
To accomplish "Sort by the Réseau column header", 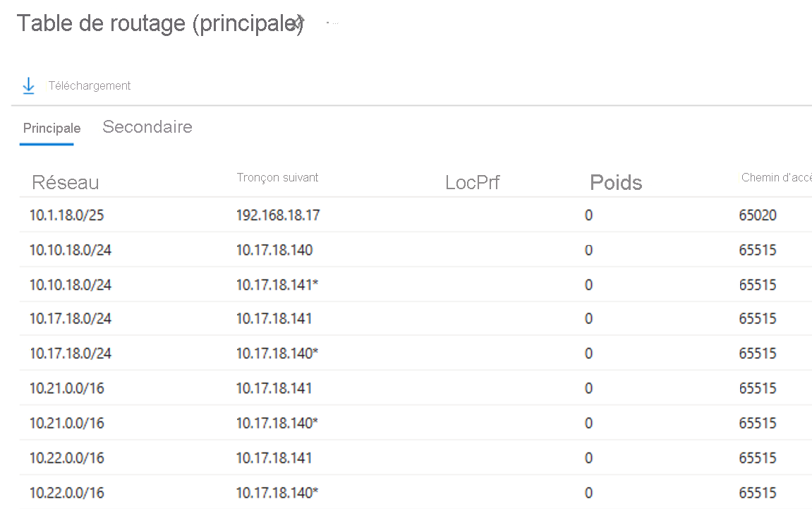I will pyautogui.click(x=65, y=183).
